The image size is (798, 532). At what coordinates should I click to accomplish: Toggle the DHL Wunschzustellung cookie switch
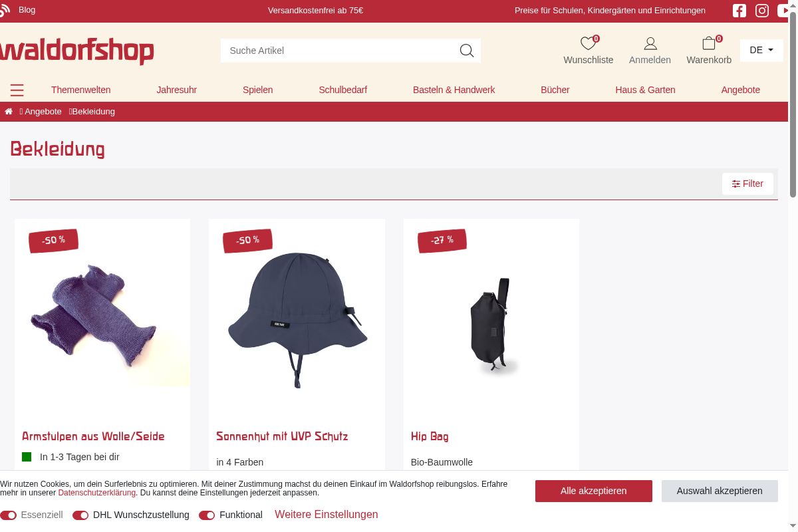pos(80,515)
